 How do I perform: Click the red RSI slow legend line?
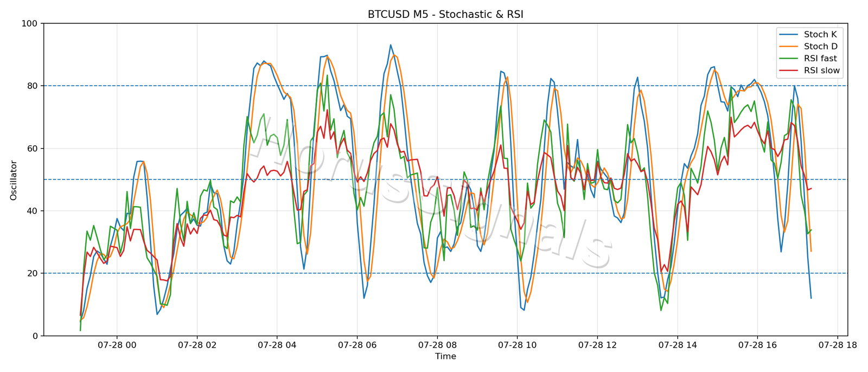[789, 70]
